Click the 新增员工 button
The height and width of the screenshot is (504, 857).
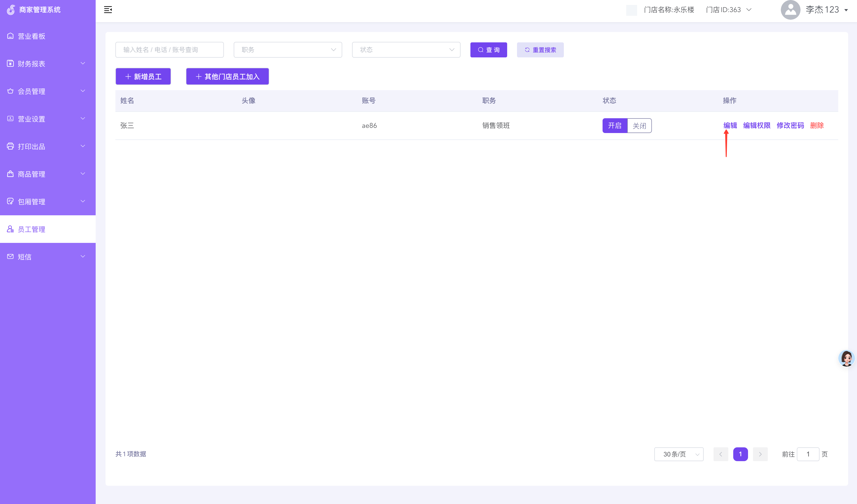(x=143, y=76)
